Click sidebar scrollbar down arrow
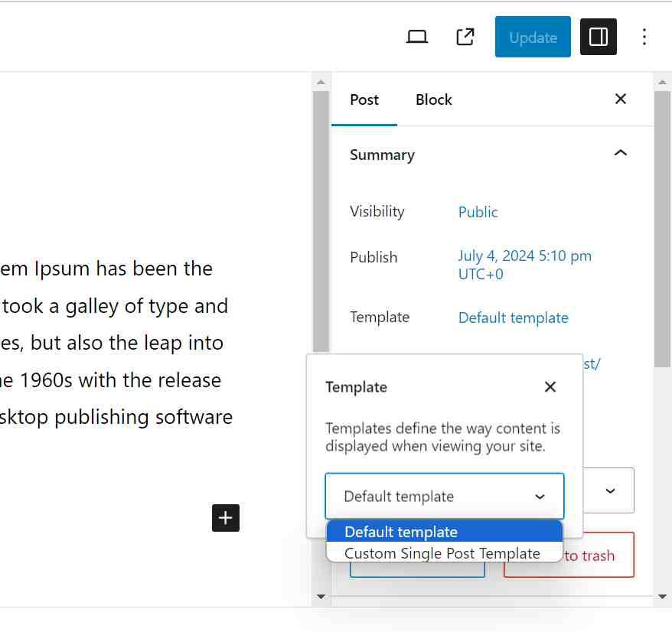672x632 pixels. (x=663, y=596)
